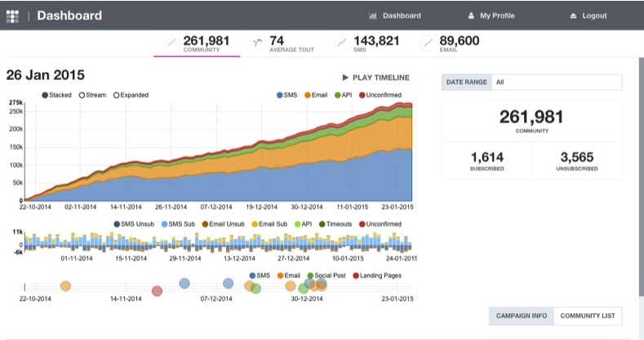Toggle SMS Sub series in bar chart
Image resolution: width=644 pixels, height=340 pixels.
click(x=178, y=224)
